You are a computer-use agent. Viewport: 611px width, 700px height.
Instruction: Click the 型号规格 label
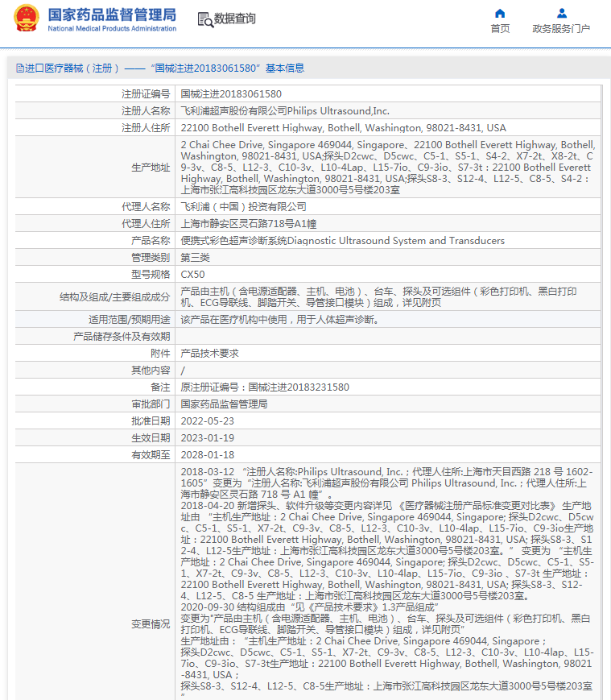point(151,275)
